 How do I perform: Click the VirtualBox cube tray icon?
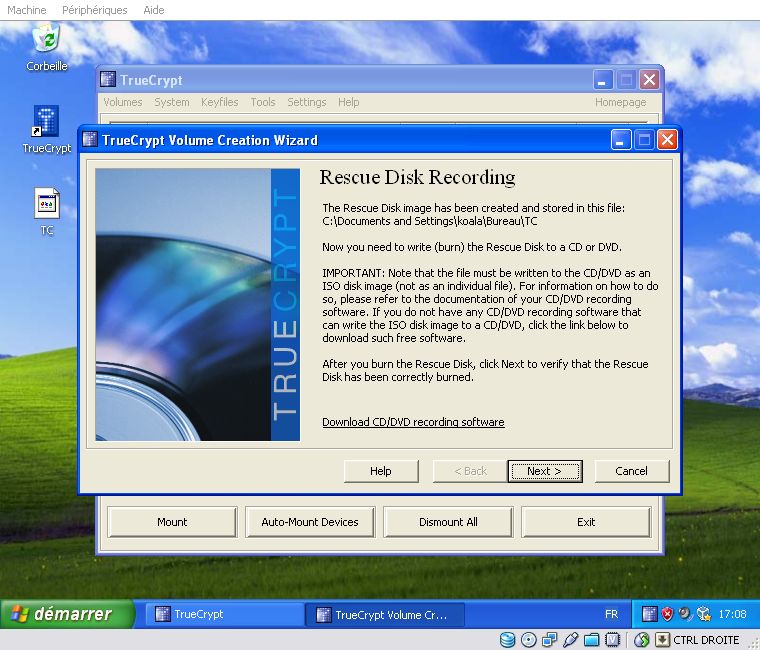pyautogui.click(x=703, y=614)
